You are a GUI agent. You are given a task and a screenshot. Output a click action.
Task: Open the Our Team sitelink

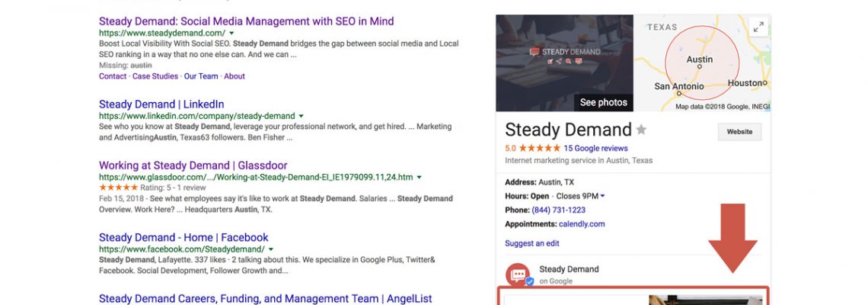200,76
